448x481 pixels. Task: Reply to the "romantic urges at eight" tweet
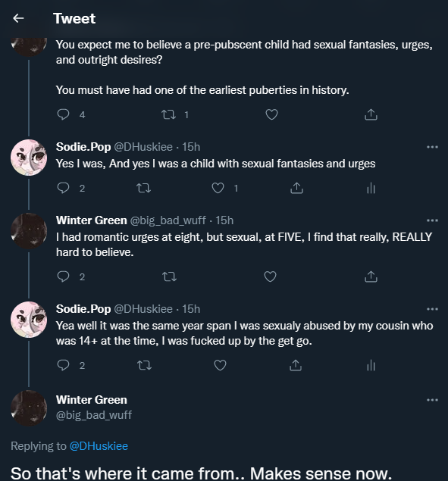[x=63, y=276]
